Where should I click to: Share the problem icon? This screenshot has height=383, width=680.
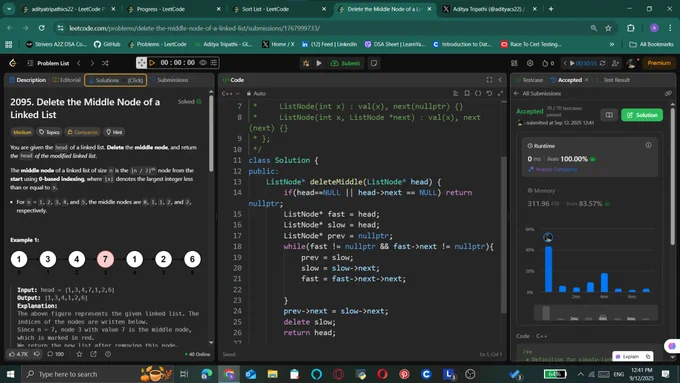coord(93,354)
